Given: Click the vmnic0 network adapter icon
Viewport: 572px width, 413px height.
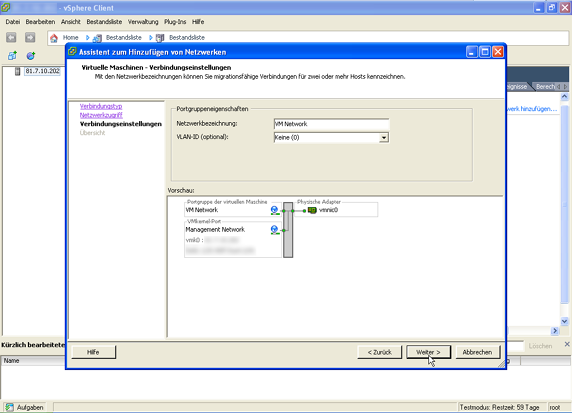Looking at the screenshot, I should 312,210.
